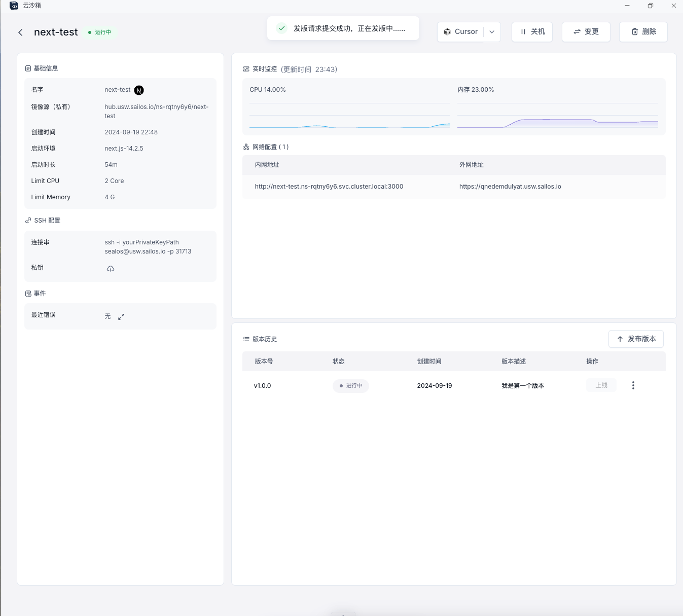
Task: Minimize the 云沙箱 window
Action: click(x=627, y=6)
